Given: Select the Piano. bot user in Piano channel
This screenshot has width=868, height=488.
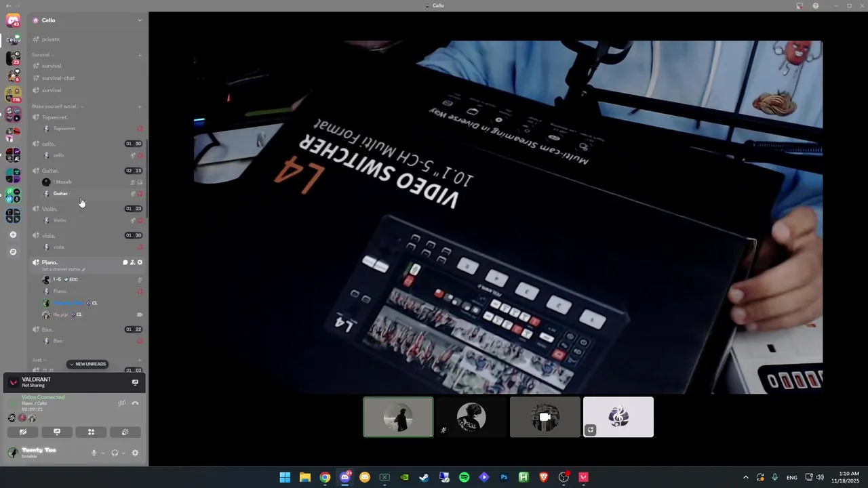Looking at the screenshot, I should coord(92,291).
